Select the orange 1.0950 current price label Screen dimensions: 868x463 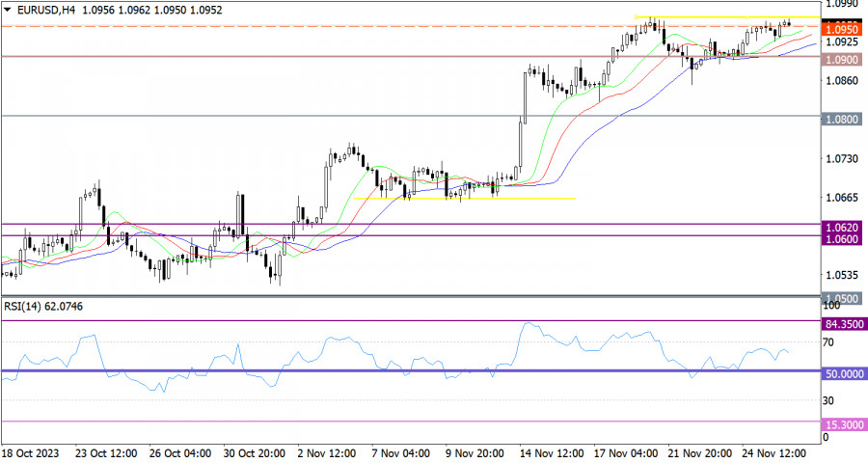[842, 29]
